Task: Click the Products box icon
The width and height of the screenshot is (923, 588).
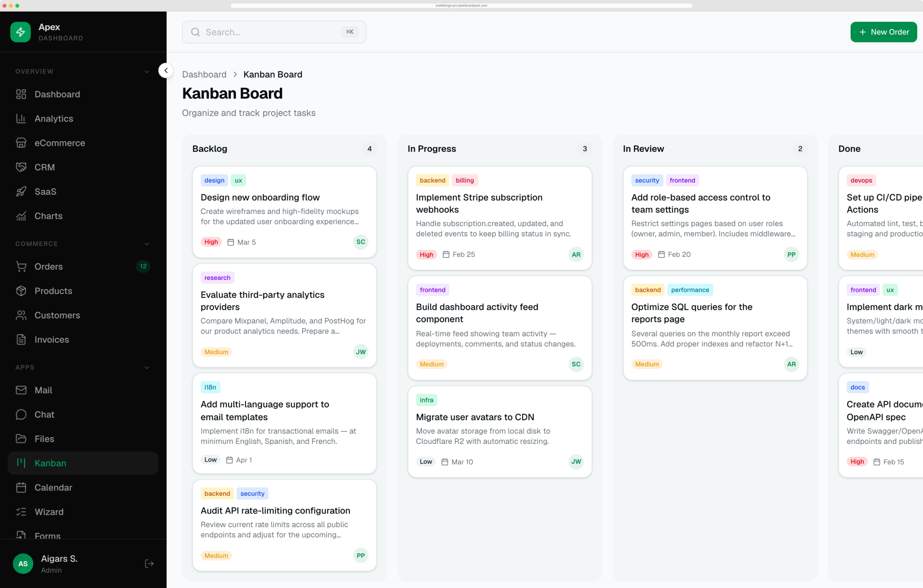Action: click(x=21, y=291)
